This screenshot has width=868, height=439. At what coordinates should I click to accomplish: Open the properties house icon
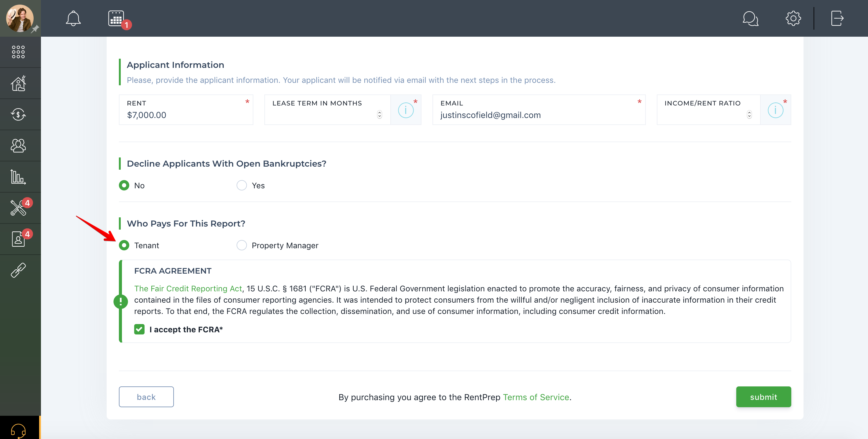click(18, 83)
